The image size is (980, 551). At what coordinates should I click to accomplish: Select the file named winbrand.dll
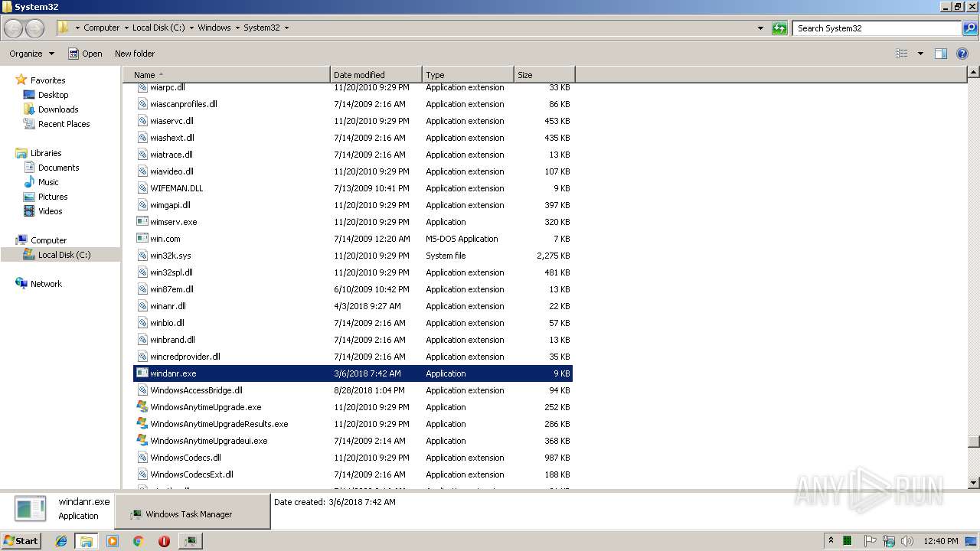tap(172, 340)
